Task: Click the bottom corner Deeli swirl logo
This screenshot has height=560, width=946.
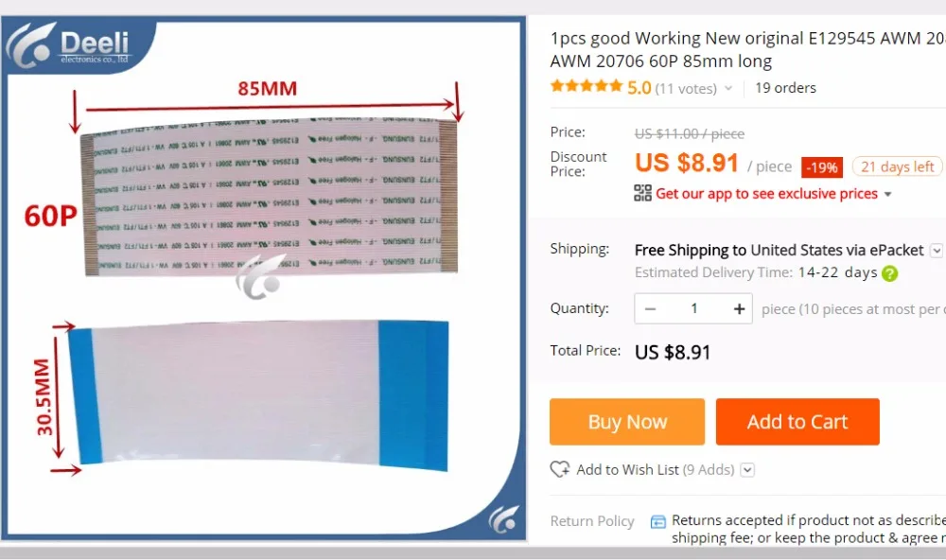Action: [504, 519]
